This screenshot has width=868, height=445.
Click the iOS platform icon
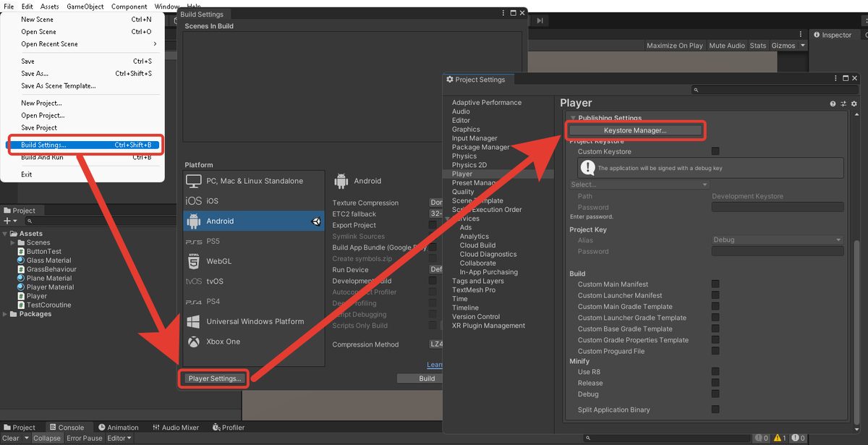click(x=193, y=200)
